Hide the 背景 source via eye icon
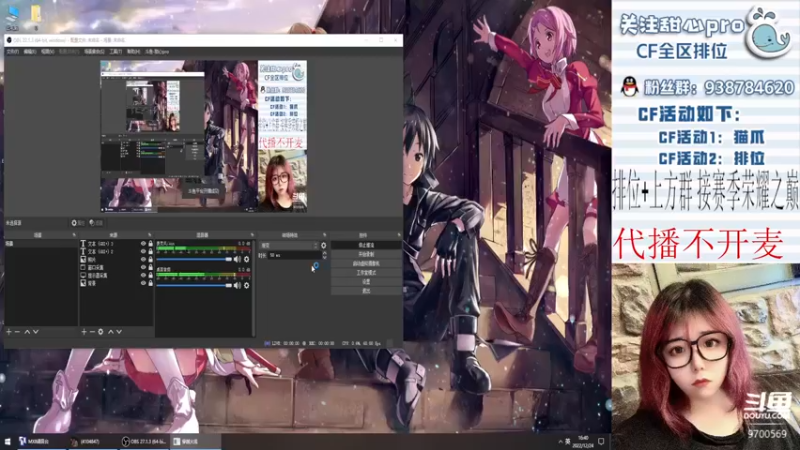 [143, 283]
